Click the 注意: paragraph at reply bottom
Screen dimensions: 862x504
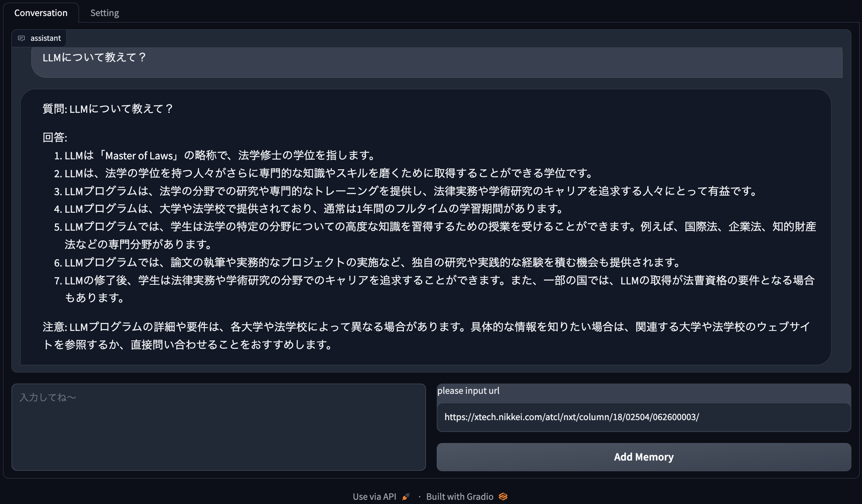[425, 327]
